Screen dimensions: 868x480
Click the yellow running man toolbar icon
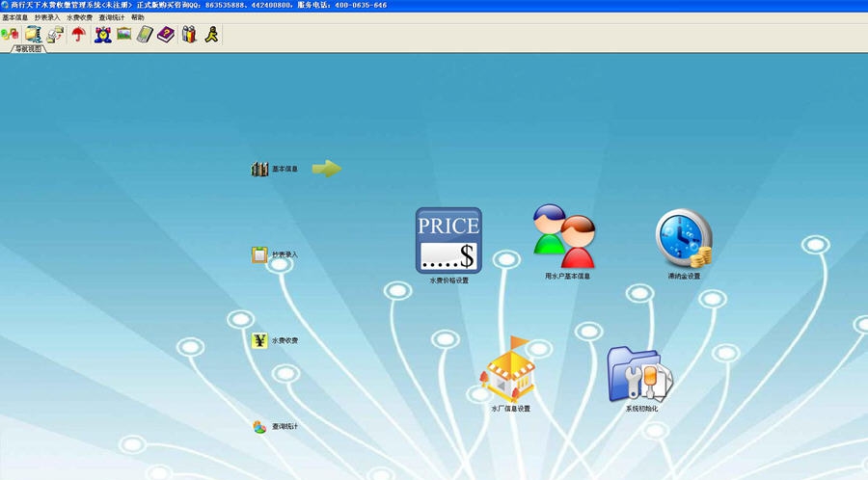pyautogui.click(x=211, y=35)
